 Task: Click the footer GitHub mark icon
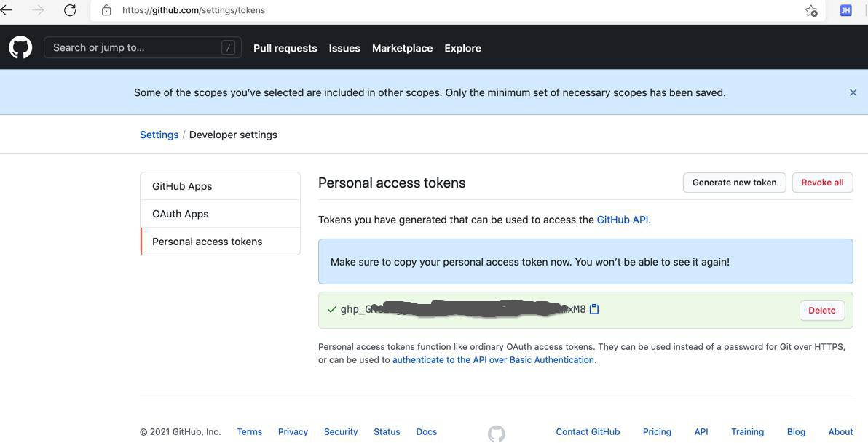click(497, 434)
